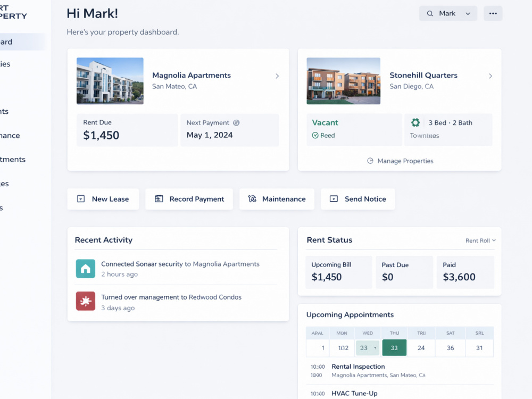The image size is (532, 399).
Task: Click the 'San Diego, CA' location text
Action: coord(412,86)
